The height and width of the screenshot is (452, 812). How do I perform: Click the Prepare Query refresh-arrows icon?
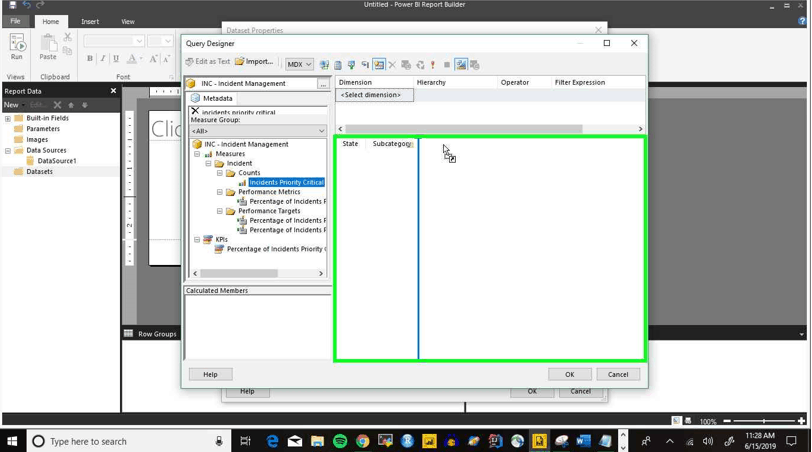pos(420,65)
